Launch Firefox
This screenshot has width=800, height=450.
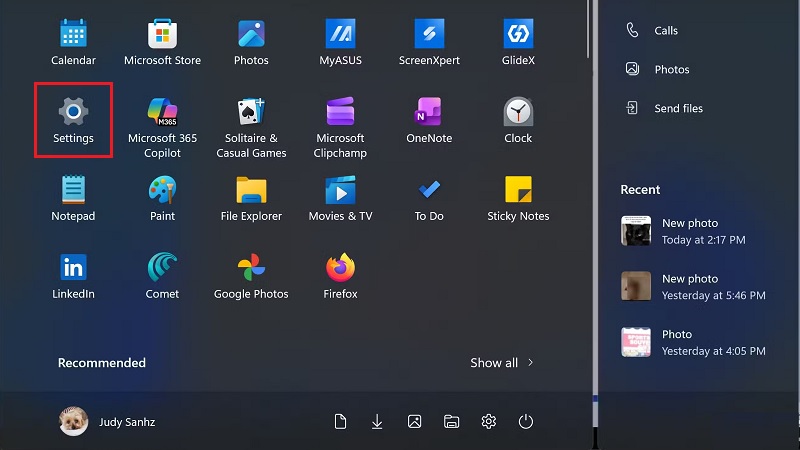[340, 276]
